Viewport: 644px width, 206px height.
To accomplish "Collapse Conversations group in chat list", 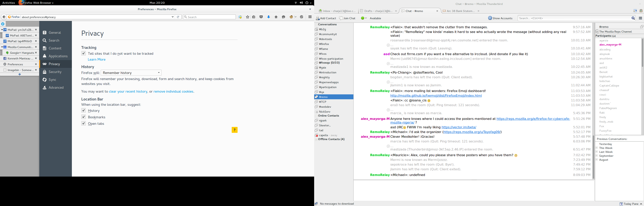I will pos(316,25).
